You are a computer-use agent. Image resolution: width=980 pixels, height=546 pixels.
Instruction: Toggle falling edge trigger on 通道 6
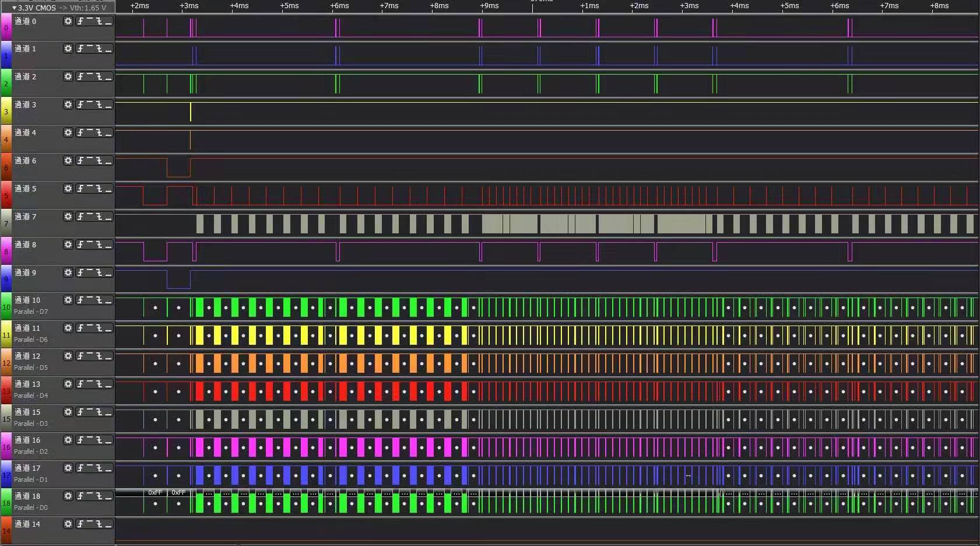pyautogui.click(x=99, y=160)
